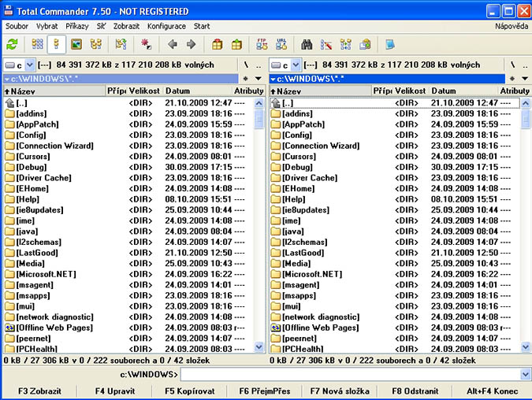Expand the command line history dropdown
The height and width of the screenshot is (400, 532).
(525, 375)
